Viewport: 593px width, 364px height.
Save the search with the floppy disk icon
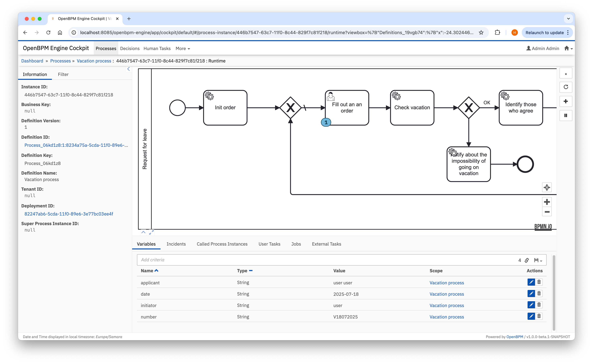pos(537,260)
